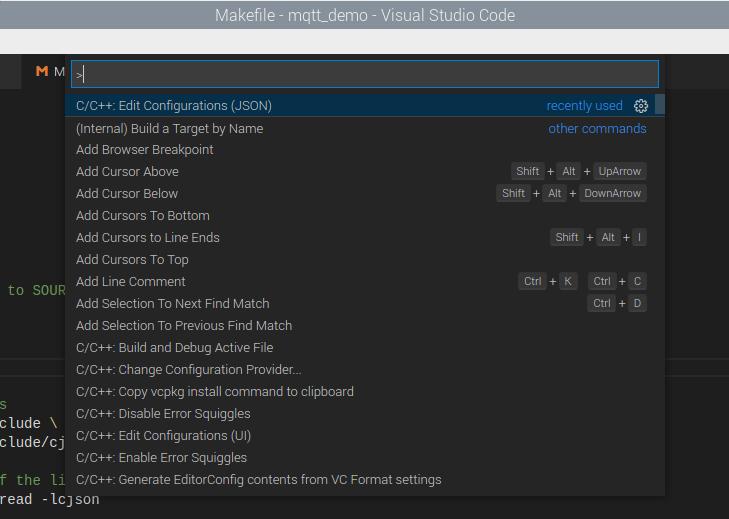Click UpArrow keybinding badge for Add Cursor Above

pyautogui.click(x=620, y=171)
